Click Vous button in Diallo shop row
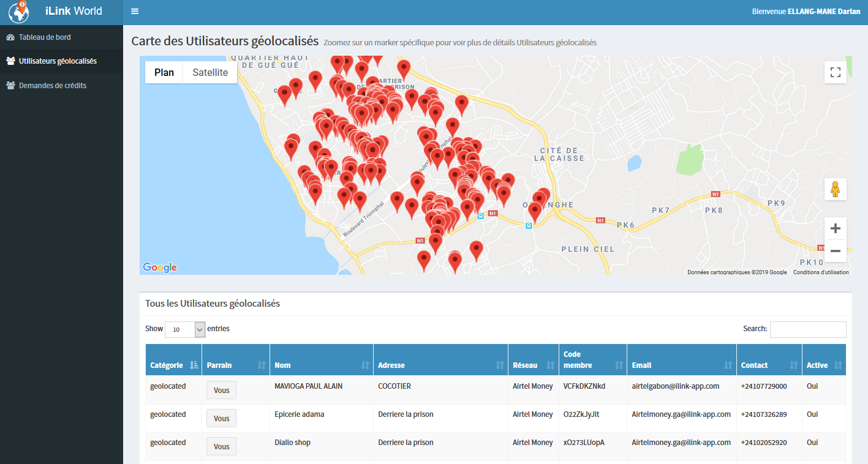 221,447
